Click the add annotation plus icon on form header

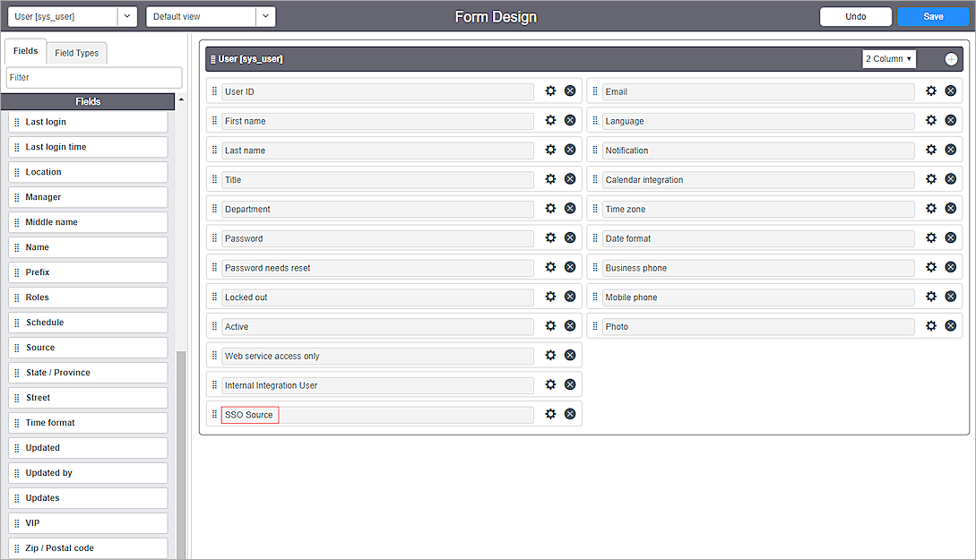(950, 58)
